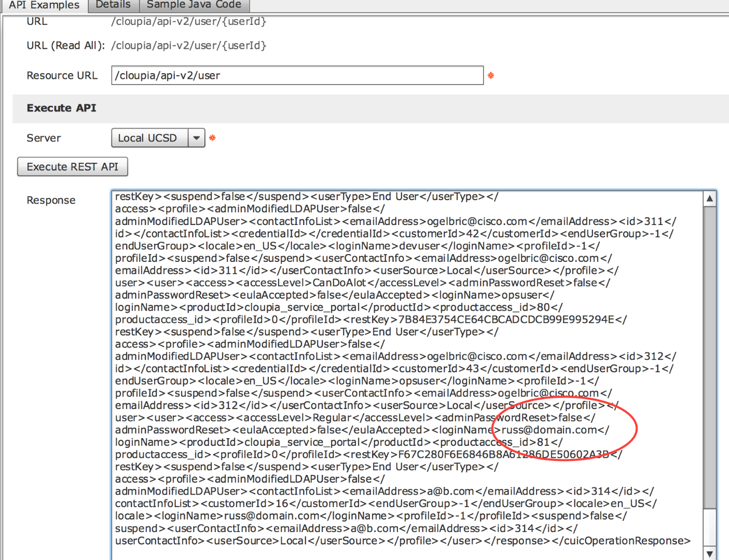
Task: Click the Execute API section header
Action: point(370,108)
